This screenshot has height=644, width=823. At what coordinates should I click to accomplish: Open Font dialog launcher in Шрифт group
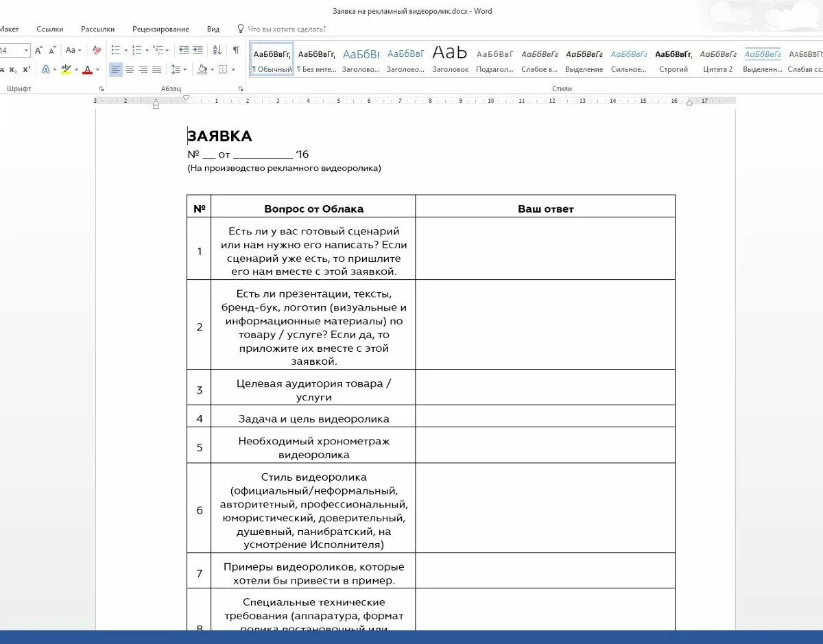[102, 89]
